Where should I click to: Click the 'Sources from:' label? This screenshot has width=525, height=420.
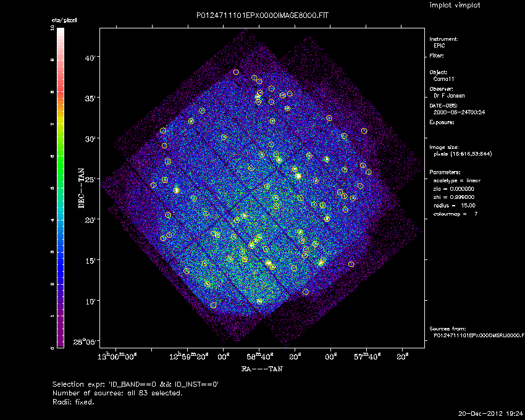tap(447, 329)
